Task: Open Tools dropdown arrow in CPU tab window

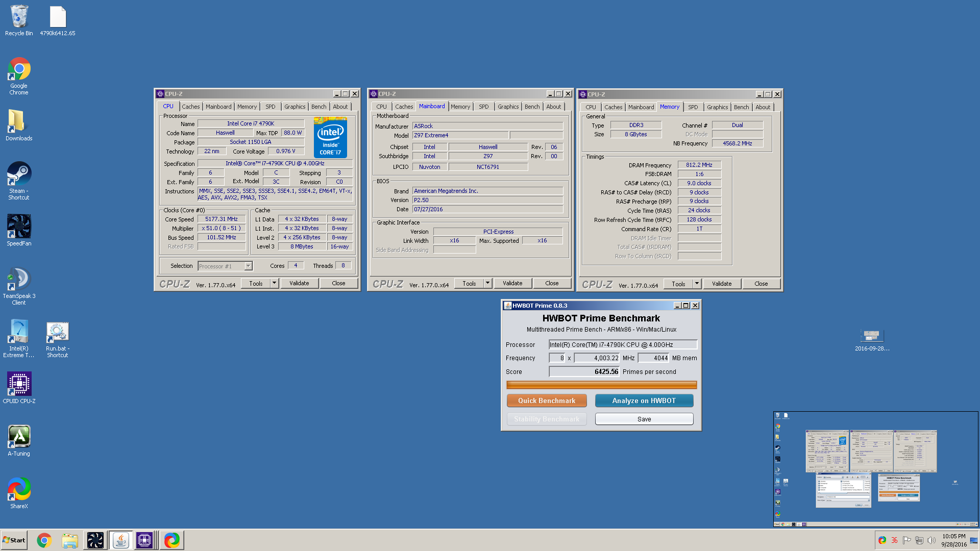Action: click(274, 283)
